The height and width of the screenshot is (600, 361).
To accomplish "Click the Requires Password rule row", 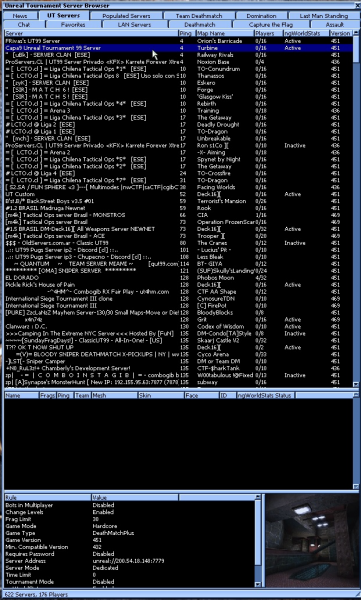I will (129, 554).
